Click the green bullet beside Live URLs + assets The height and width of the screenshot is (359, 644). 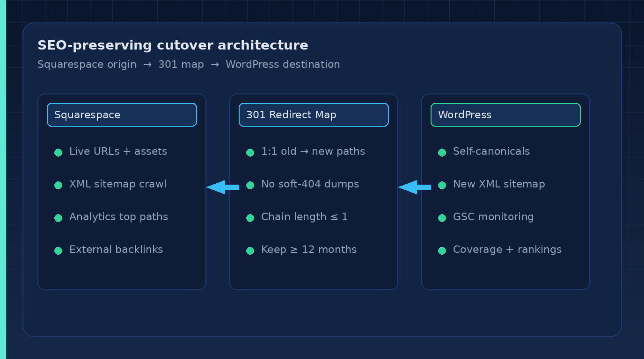point(58,152)
